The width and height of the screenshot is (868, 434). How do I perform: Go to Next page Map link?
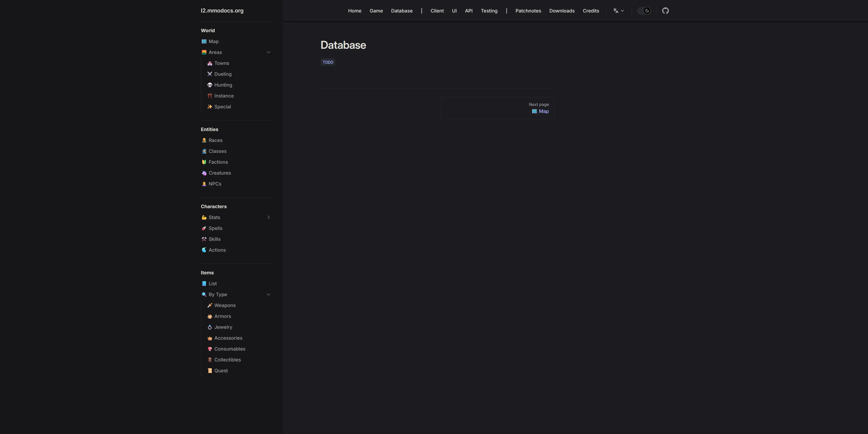pyautogui.click(x=497, y=108)
